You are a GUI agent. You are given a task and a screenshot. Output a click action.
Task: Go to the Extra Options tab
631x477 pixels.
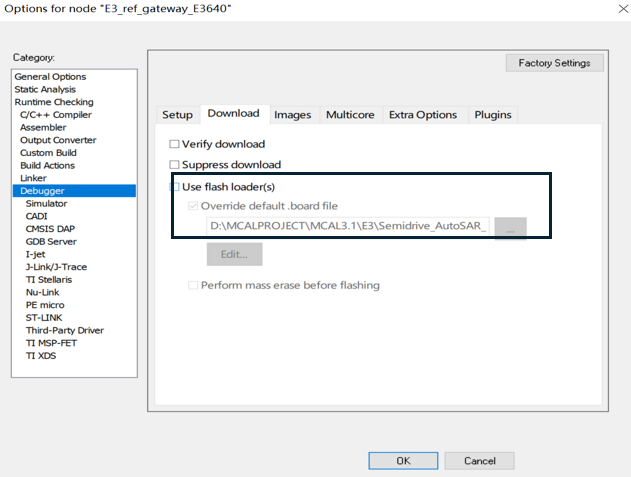tap(422, 115)
